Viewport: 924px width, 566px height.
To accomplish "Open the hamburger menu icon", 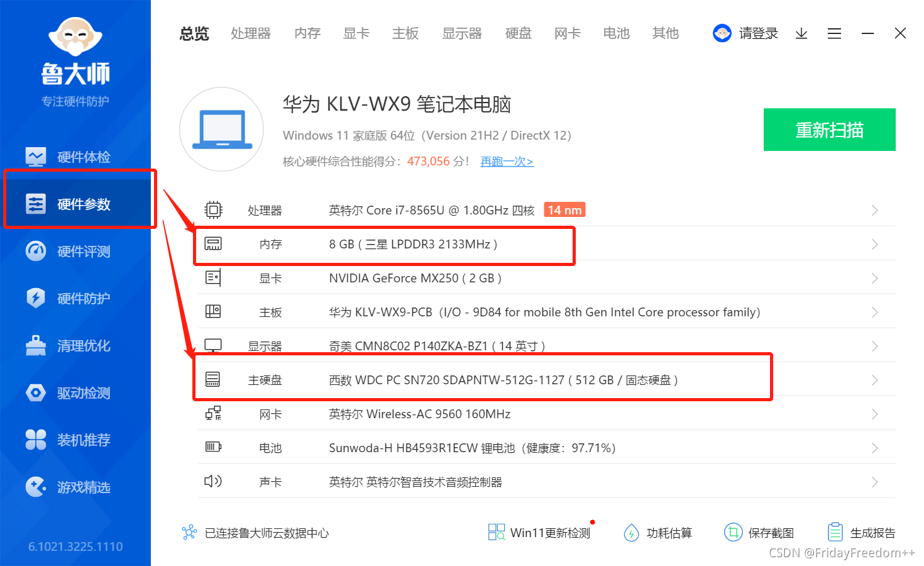I will pos(834,33).
